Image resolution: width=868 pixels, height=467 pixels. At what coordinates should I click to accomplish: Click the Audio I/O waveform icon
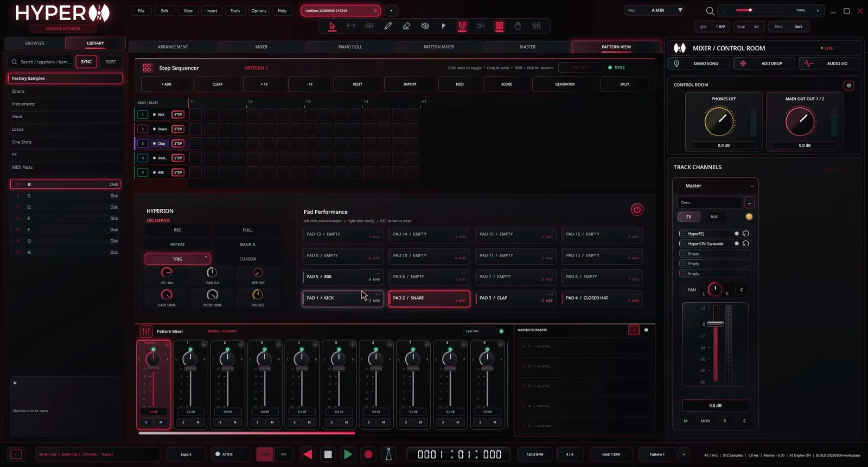pyautogui.click(x=809, y=63)
